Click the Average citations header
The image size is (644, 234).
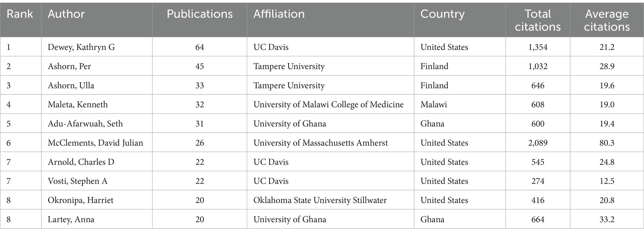(x=607, y=20)
